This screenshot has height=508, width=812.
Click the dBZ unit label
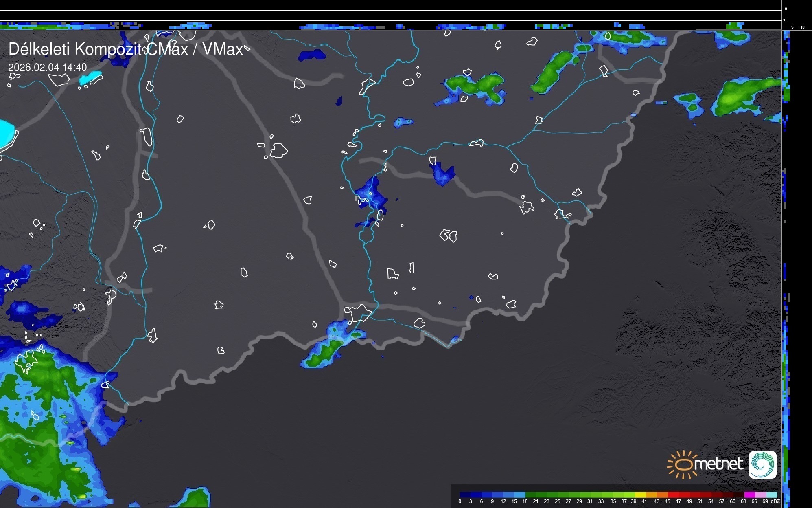pos(775,501)
